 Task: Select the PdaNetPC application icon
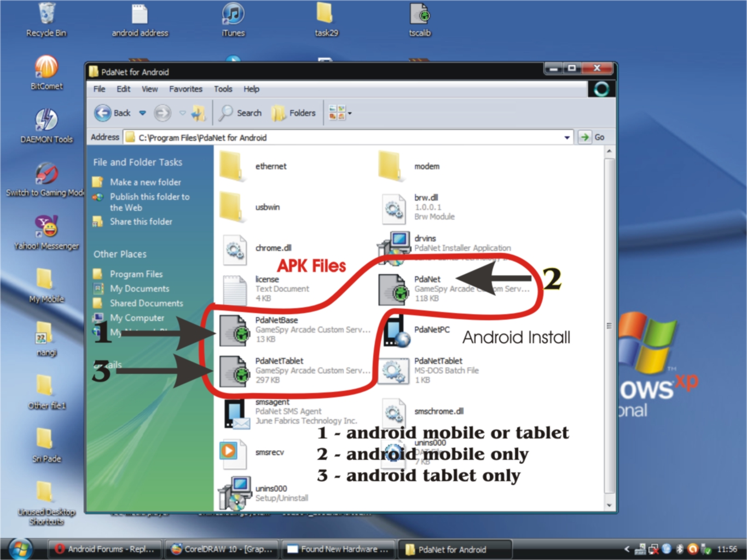[395, 331]
